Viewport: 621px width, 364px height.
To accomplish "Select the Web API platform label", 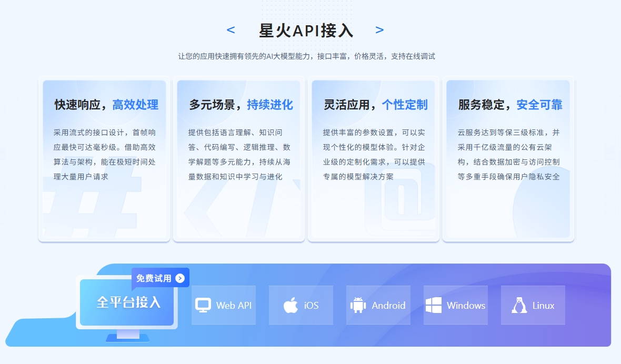I will tap(234, 306).
